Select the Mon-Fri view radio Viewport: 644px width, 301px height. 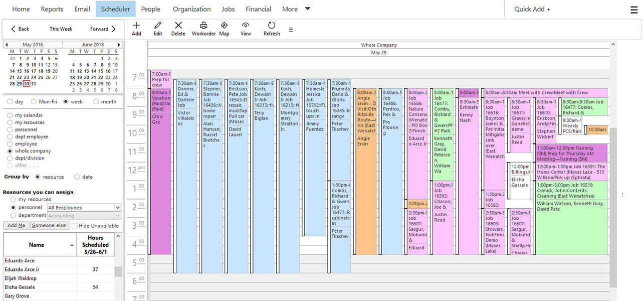coord(34,102)
